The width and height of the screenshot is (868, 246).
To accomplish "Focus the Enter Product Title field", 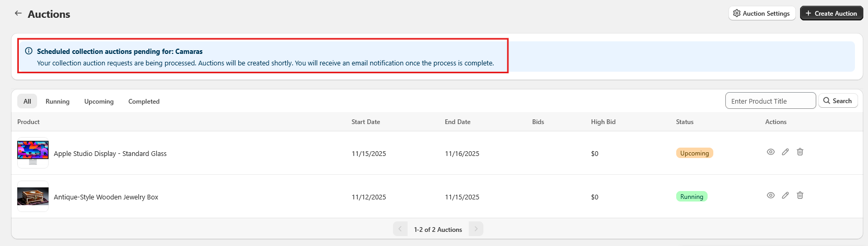I will point(770,101).
